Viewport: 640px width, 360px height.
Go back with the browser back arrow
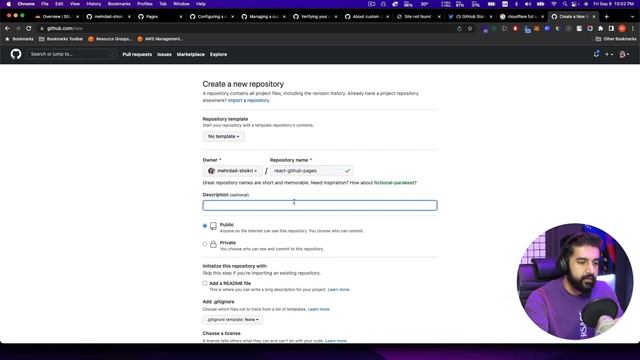pos(7,29)
